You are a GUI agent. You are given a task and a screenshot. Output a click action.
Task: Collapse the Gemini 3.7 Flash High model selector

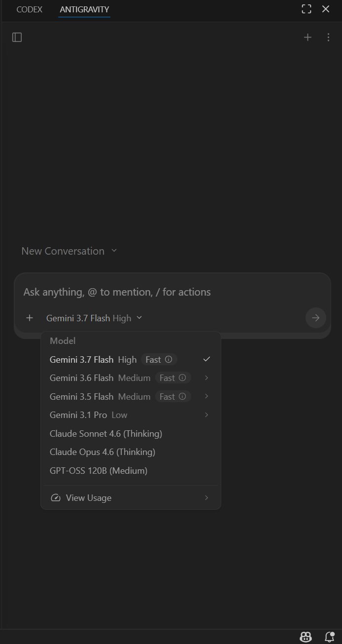coord(94,318)
